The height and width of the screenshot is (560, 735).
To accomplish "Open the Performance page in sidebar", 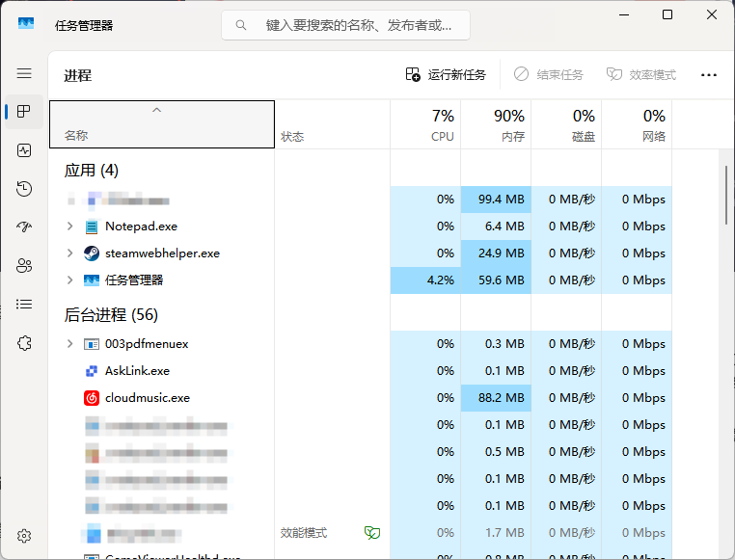I will [24, 150].
